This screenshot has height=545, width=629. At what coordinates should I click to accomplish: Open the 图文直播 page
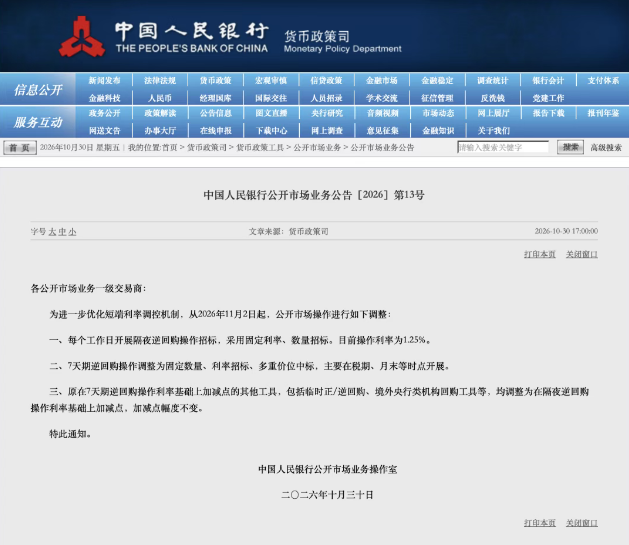[271, 113]
